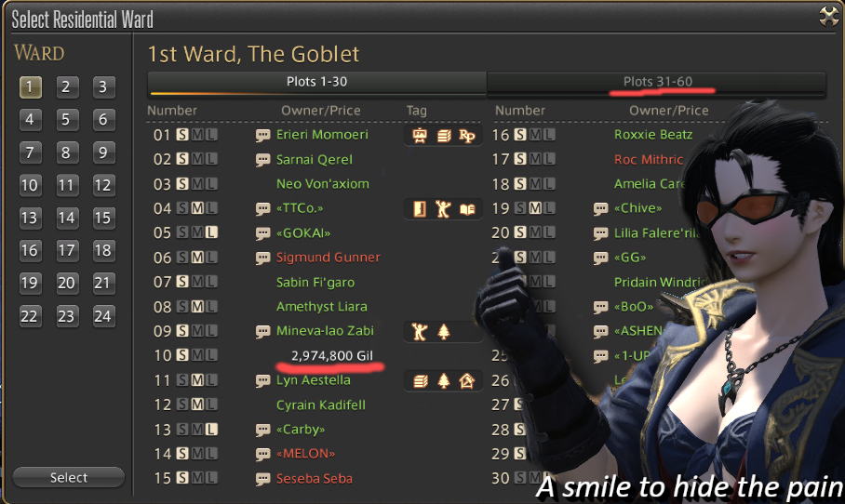Close the Select Residential Ward window
The image size is (845, 504).
coord(829,16)
